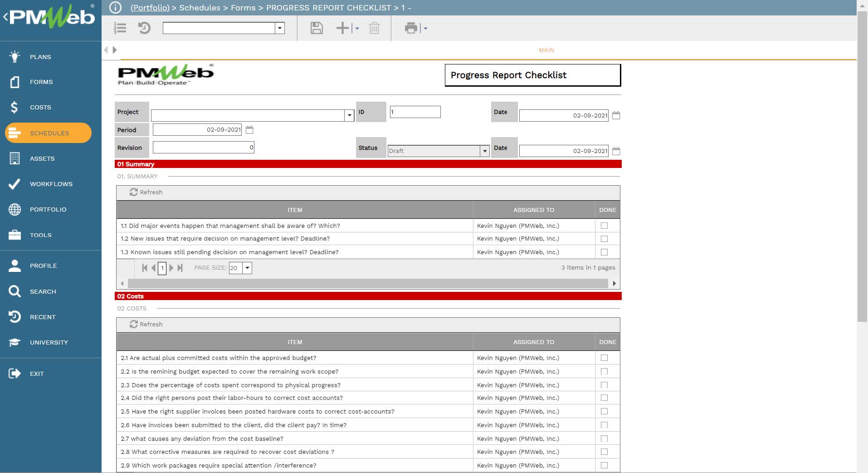Click Refresh in the 01 Summary grid
Viewport: 868px width, 473px height.
click(x=146, y=192)
